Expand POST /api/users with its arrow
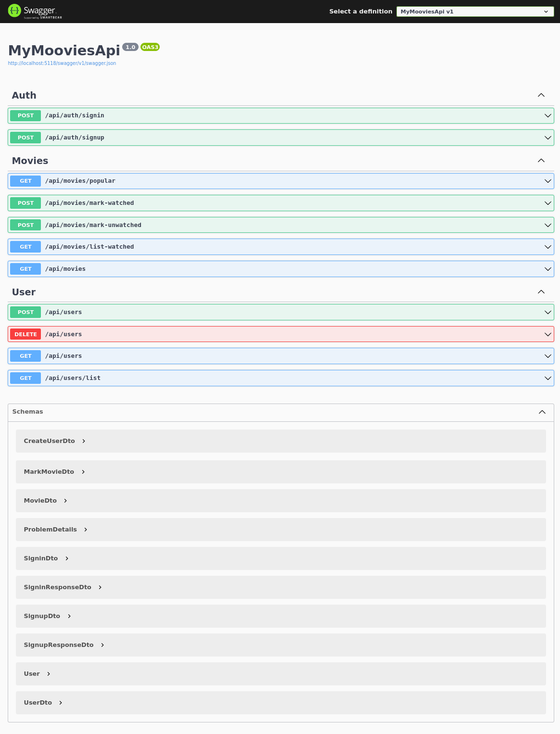 point(547,312)
